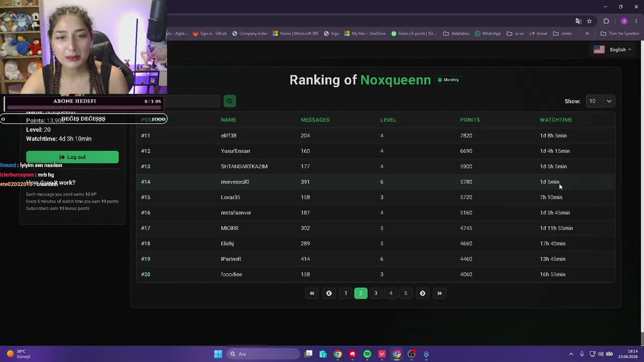The image size is (644, 362).
Task: Click the user name eliff38 in row #11
Action: point(228,136)
